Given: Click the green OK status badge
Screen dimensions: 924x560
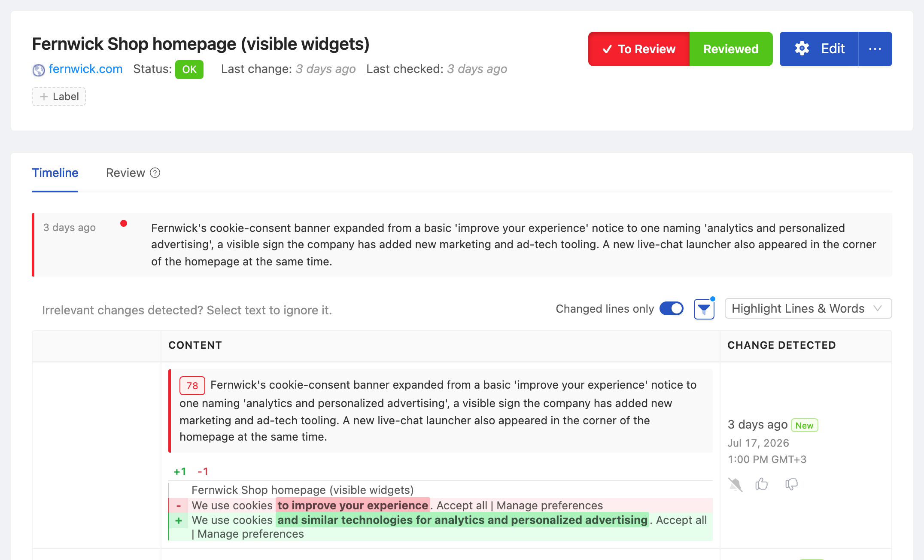Looking at the screenshot, I should click(x=189, y=69).
